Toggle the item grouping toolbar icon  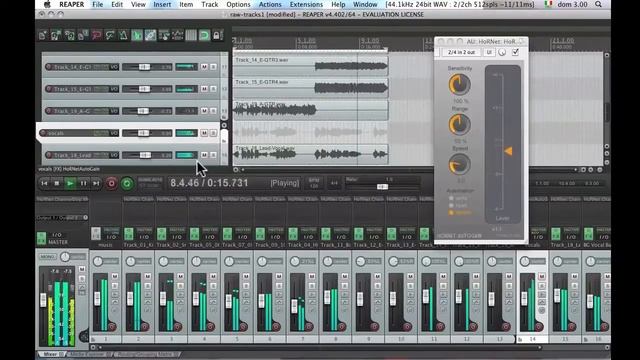click(150, 36)
